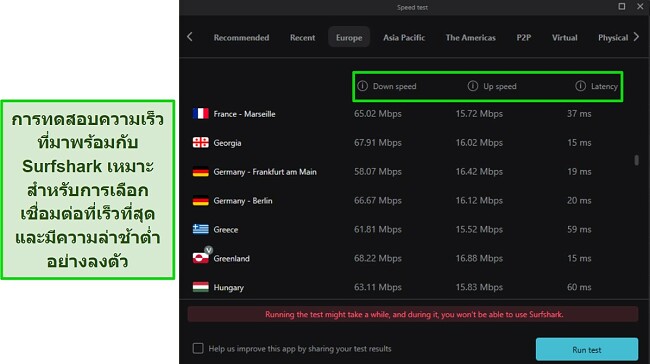Click the Up speed info icon
This screenshot has height=364, width=650.
point(473,86)
